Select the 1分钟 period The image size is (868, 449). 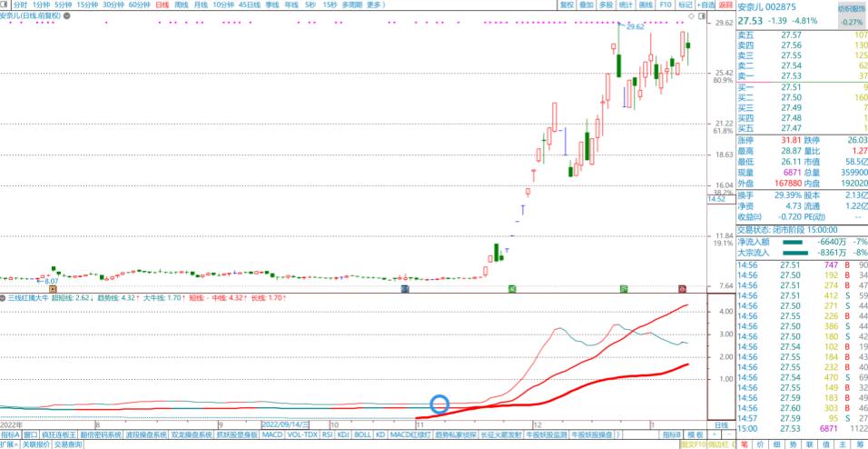[x=41, y=5]
